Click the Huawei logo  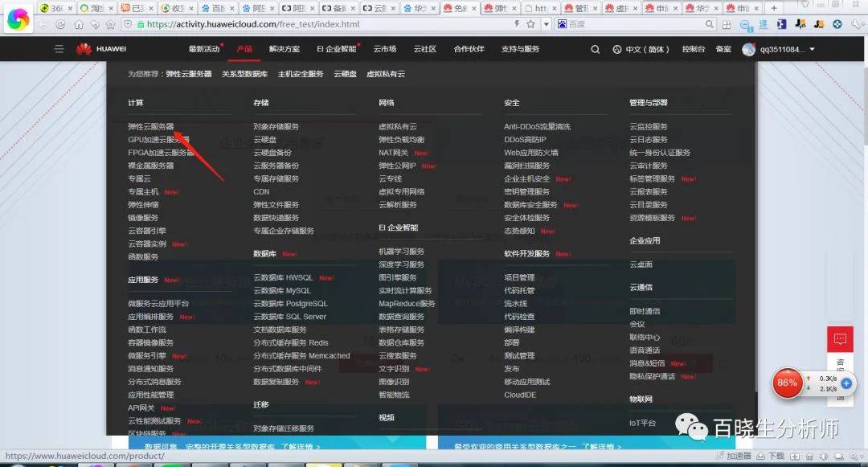tap(100, 49)
